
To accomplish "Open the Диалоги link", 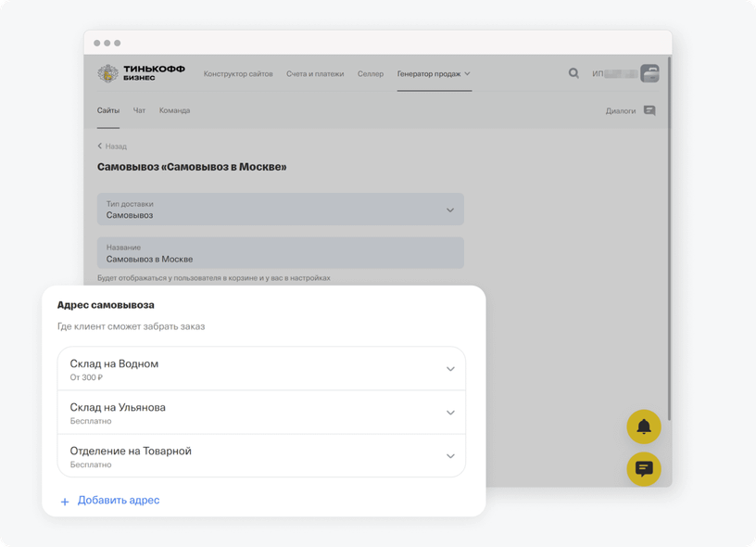I will [x=621, y=111].
